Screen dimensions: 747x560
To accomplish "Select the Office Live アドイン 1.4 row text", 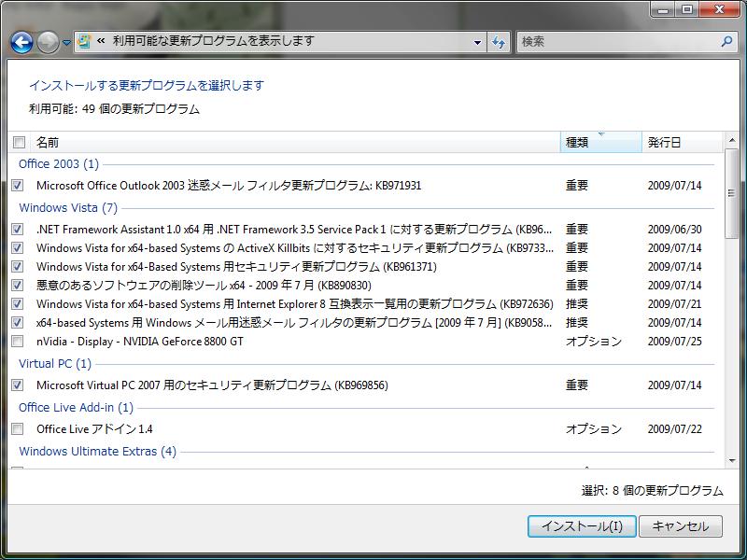I will (94, 429).
